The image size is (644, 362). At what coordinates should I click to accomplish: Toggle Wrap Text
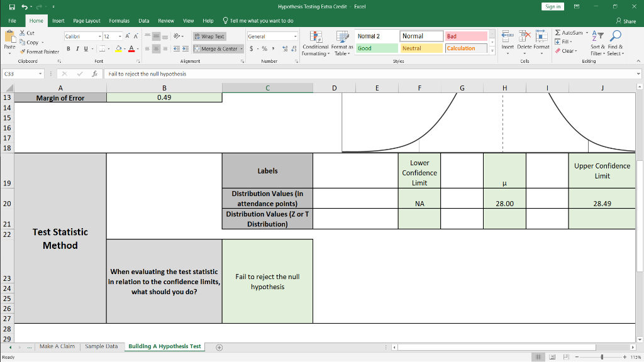click(209, 36)
